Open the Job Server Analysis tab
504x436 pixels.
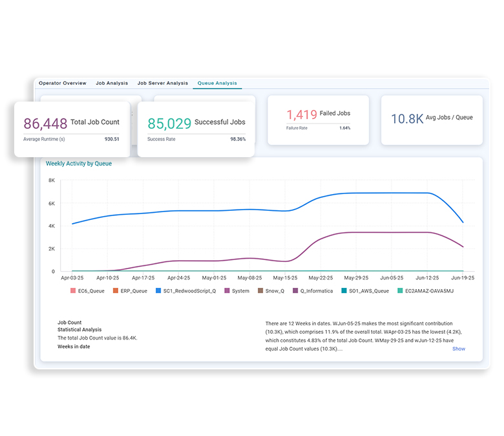163,83
